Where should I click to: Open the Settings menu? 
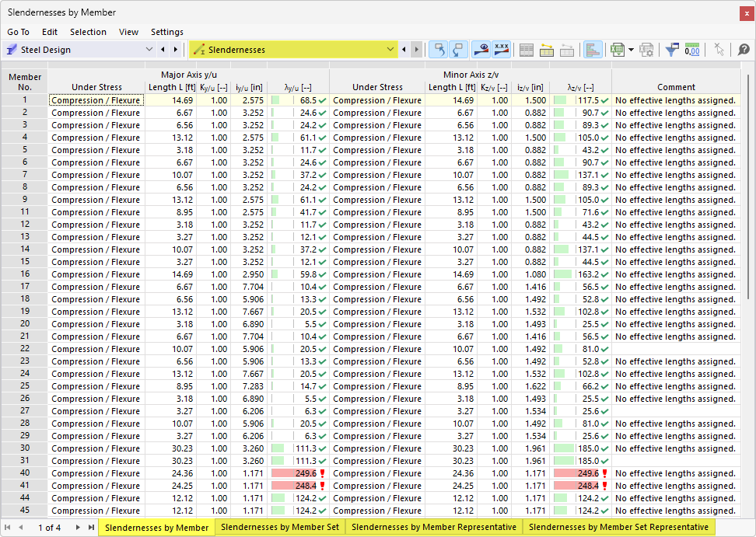tap(166, 32)
